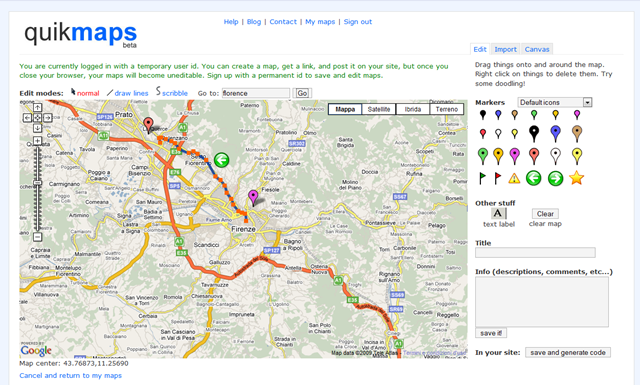Pick the large blue balloon marker
640x385 pixels.
(x=555, y=133)
